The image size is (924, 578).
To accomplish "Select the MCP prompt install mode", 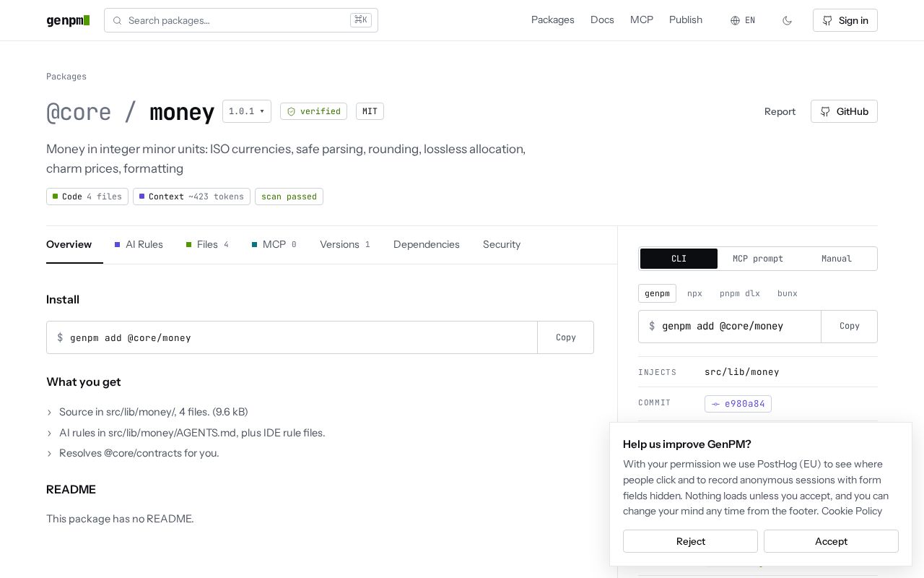I will (758, 259).
